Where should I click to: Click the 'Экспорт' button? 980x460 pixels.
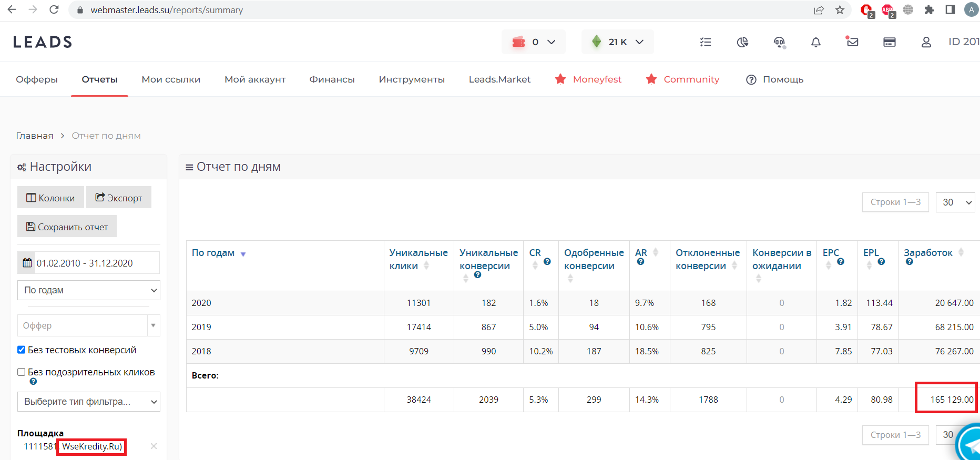coord(119,198)
